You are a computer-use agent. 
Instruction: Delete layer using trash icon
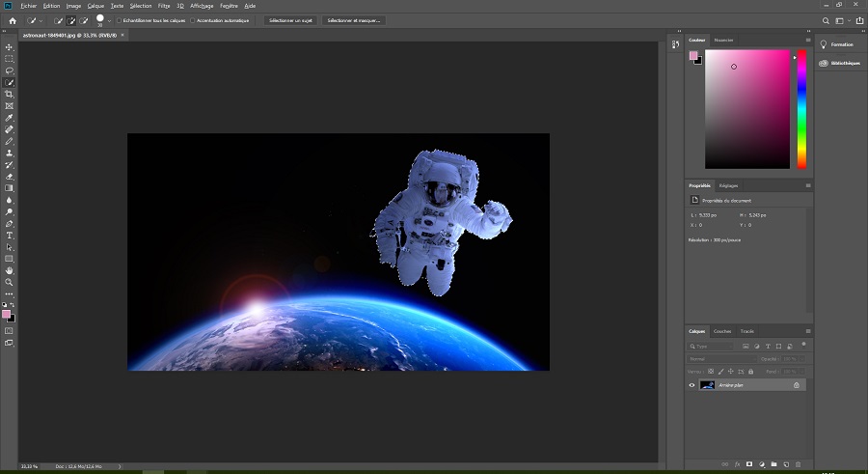pyautogui.click(x=799, y=464)
